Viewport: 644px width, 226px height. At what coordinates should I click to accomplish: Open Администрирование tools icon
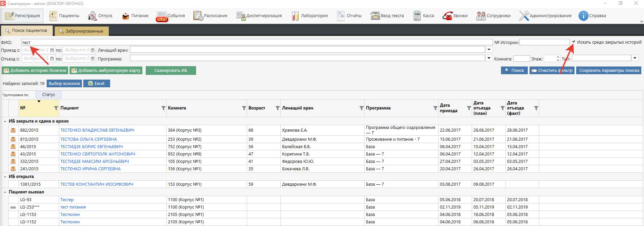[x=524, y=16]
